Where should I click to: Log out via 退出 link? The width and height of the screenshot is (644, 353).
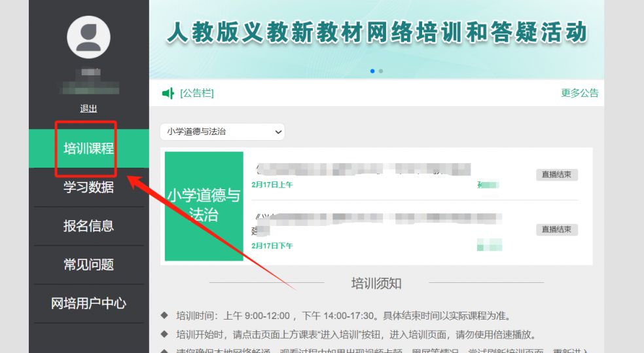88,109
